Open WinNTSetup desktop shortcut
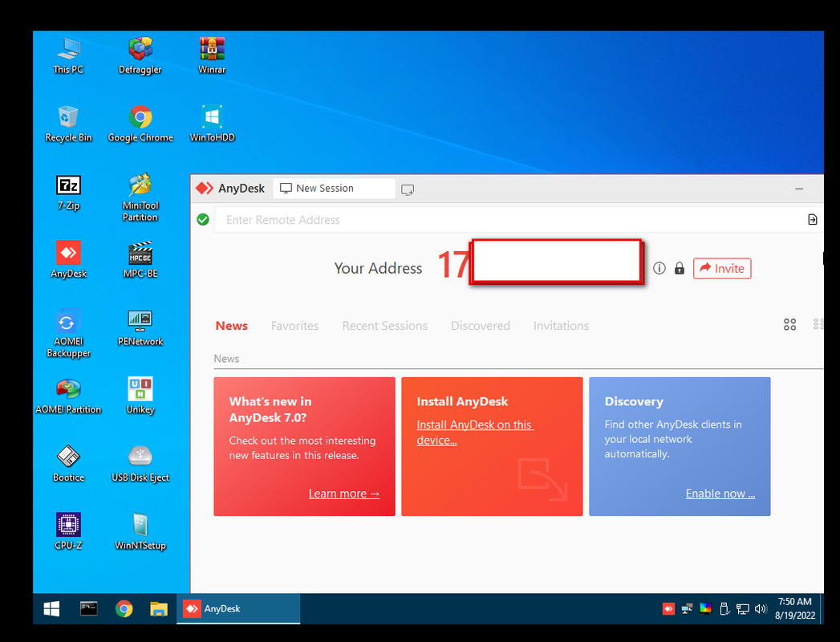840x642 pixels. click(140, 532)
